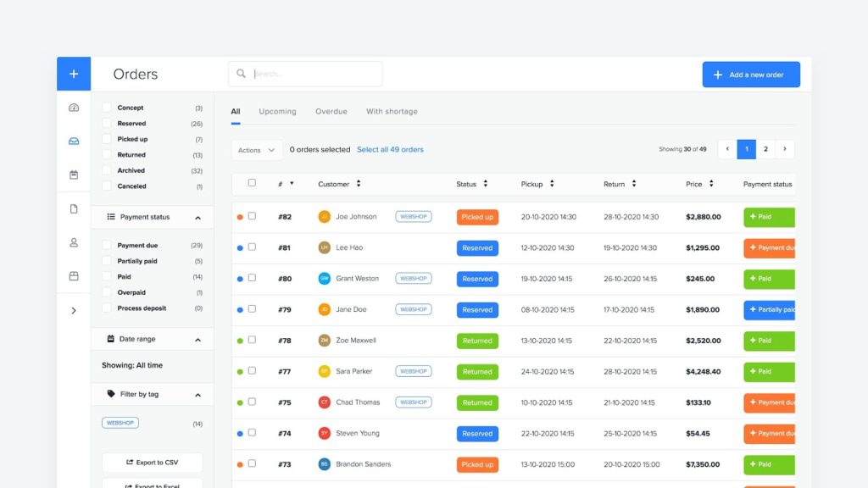Click the WEBSHOP tag on Sara Parker's order
868x488 pixels.
tap(414, 372)
